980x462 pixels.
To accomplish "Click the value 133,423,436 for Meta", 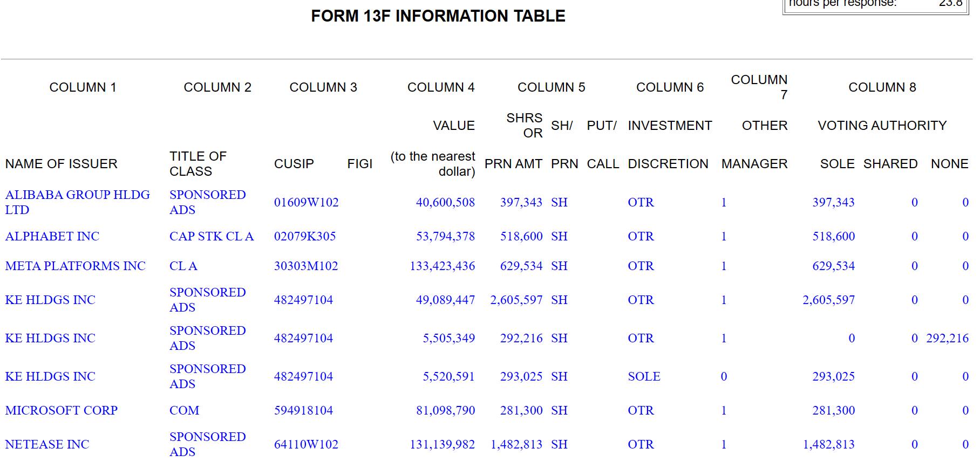I will click(x=442, y=266).
